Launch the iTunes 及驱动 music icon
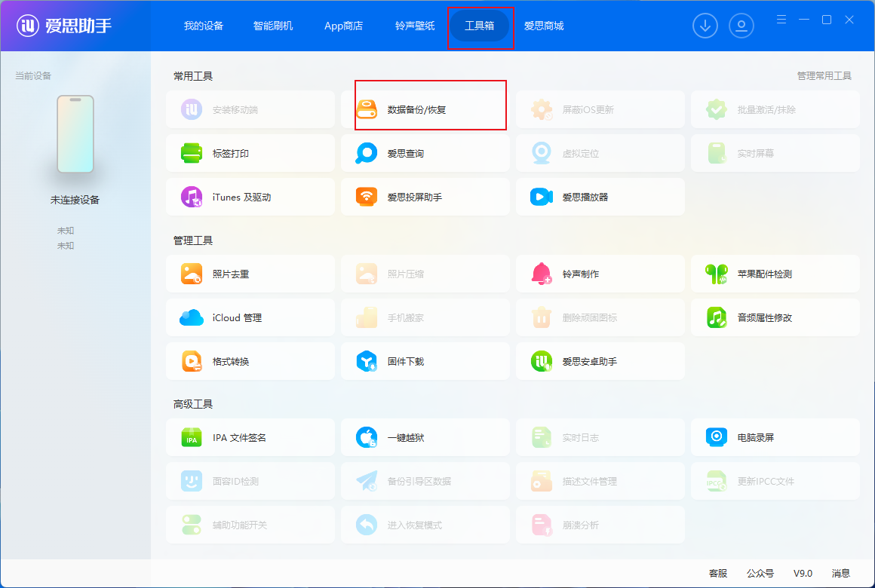875x588 pixels. click(192, 196)
